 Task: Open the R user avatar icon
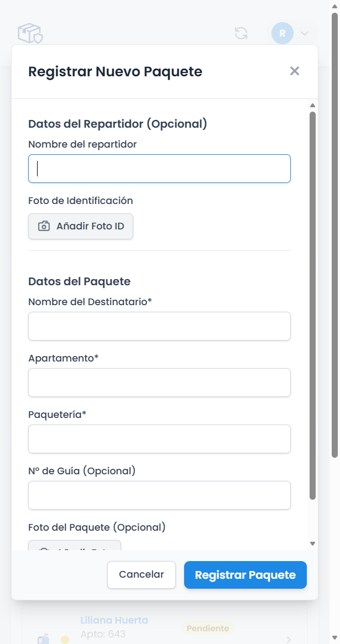pyautogui.click(x=282, y=33)
